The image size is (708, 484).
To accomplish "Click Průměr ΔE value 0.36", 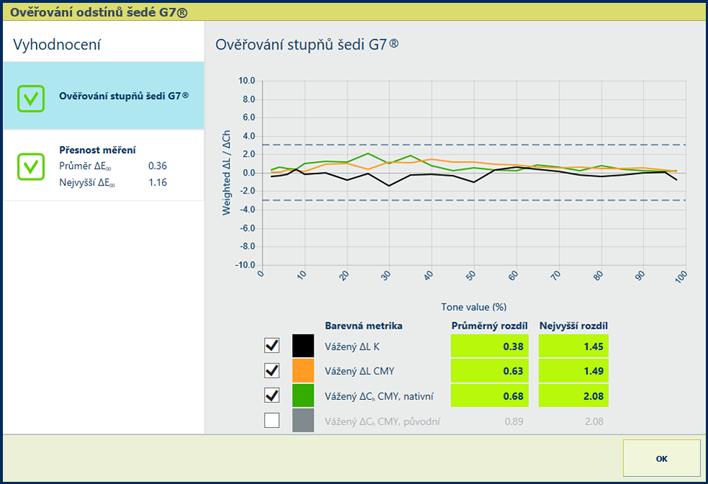I will (x=158, y=166).
